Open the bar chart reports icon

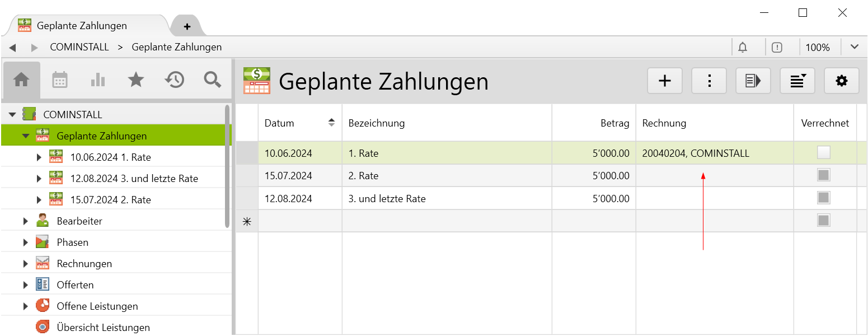[98, 80]
